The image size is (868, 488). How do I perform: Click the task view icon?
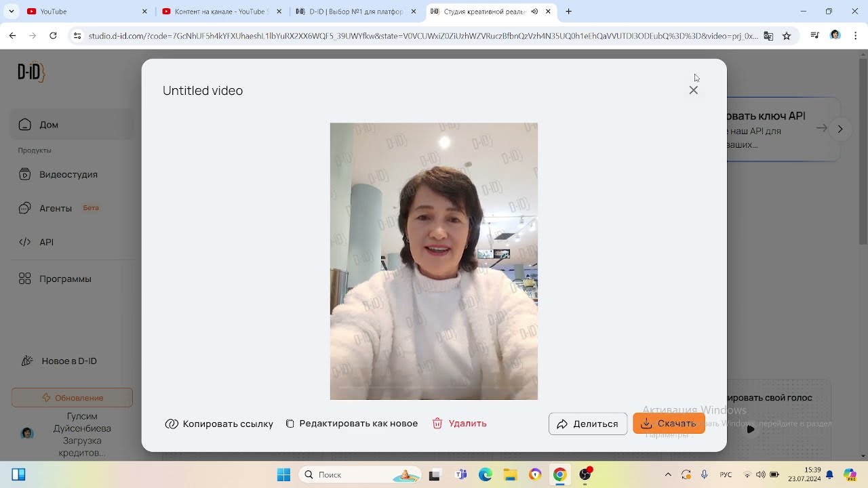click(435, 474)
